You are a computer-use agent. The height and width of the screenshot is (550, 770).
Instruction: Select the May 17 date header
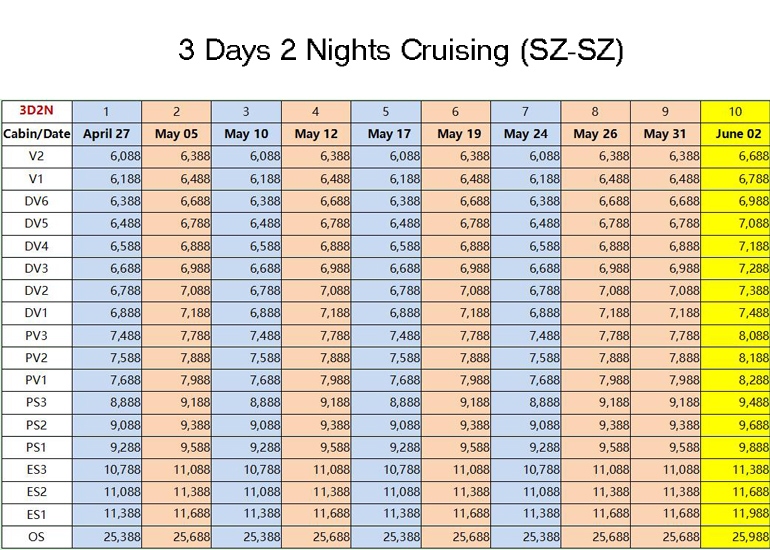point(386,134)
